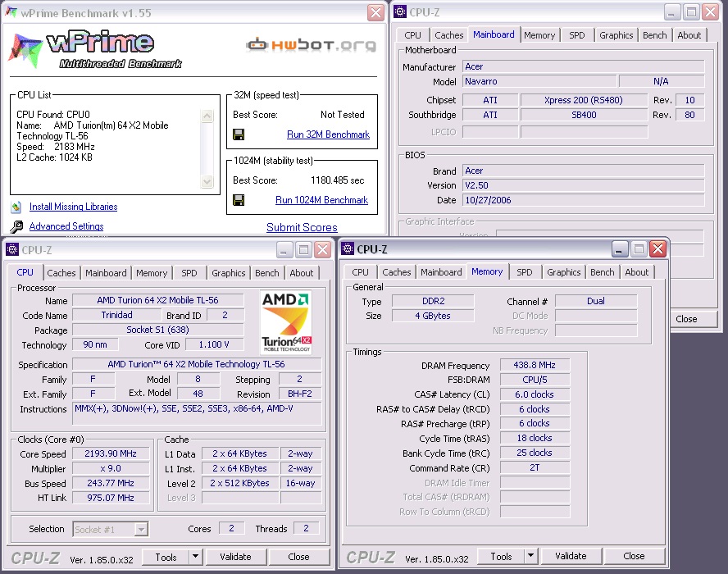Select Graphics tab in CPU window
728x574 pixels.
click(229, 273)
